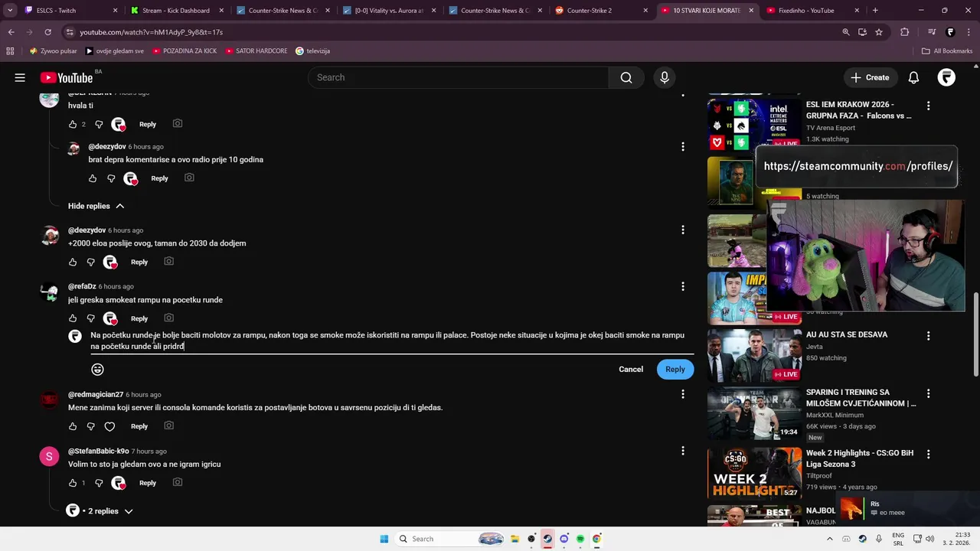980x551 pixels.
Task: Heart the @redmagician27 comment
Action: tap(109, 426)
